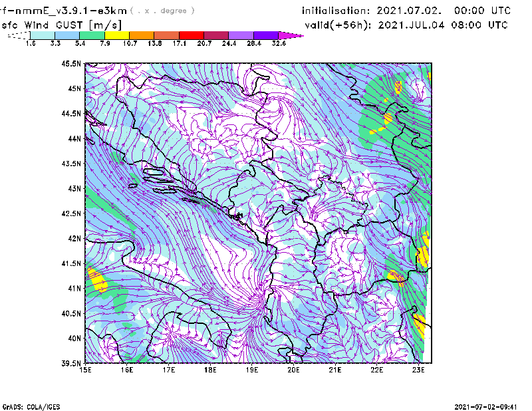The height and width of the screenshot is (411, 532).
Task: Click the light purple 24.4–28.4 legend swatch
Action: [x=241, y=35]
